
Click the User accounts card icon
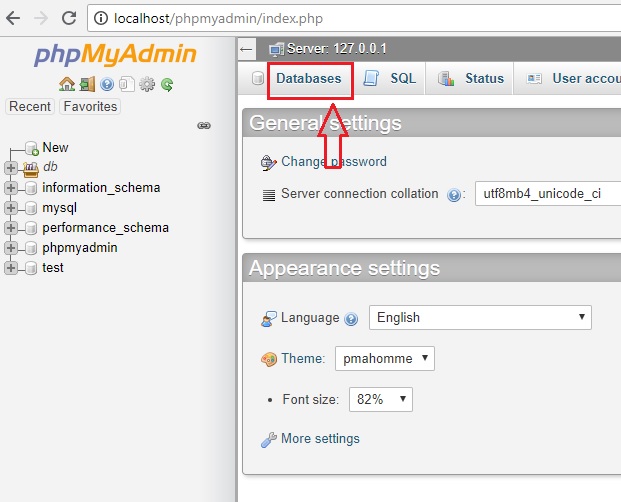pos(534,78)
